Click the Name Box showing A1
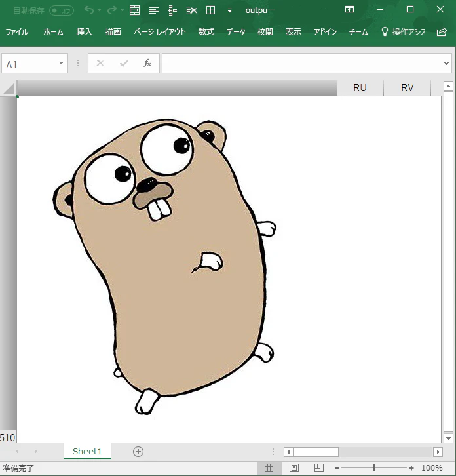Screen dimensions: 456x476 tap(29, 64)
